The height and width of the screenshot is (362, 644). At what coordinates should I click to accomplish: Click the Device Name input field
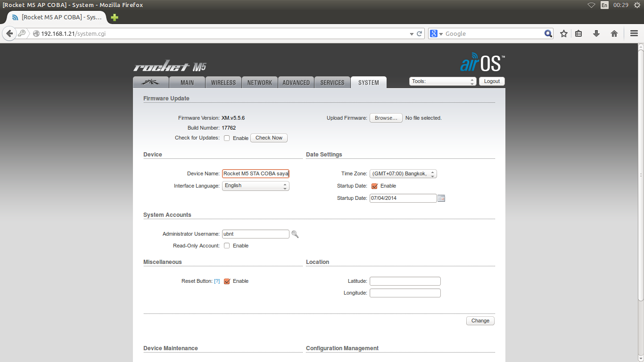[256, 173]
